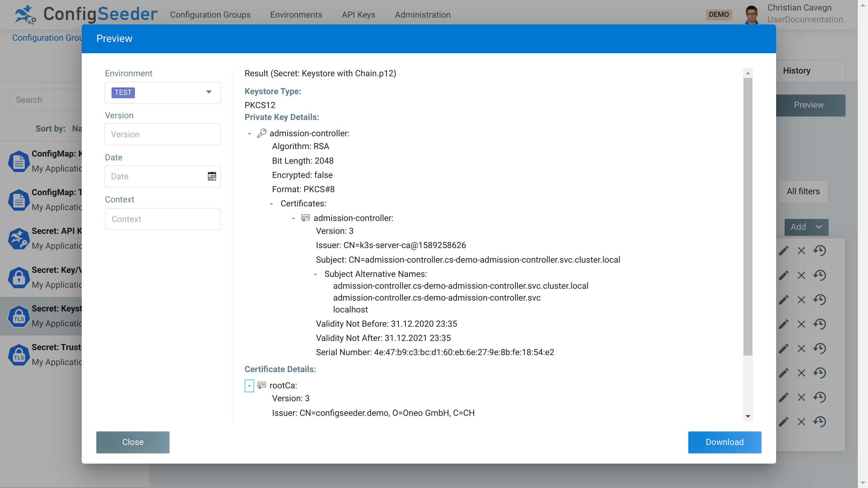Click the delete X icon in the first row
Screen dimensions: 868x488
click(x=801, y=251)
